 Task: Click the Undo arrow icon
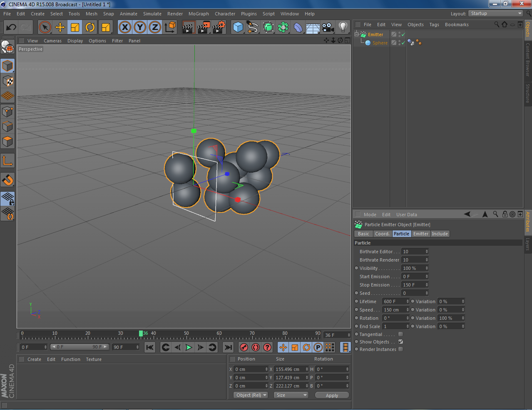pos(11,27)
